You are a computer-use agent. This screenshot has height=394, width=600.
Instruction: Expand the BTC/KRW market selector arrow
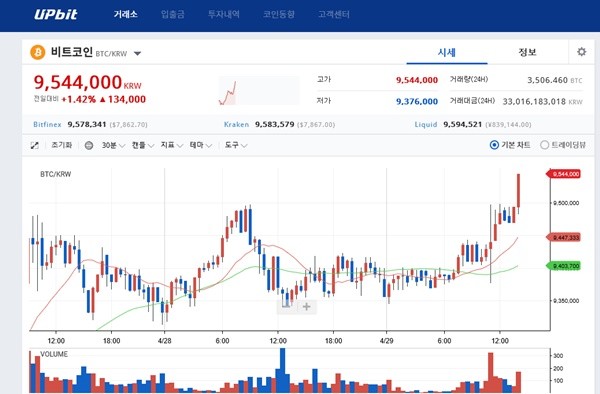[x=137, y=54]
